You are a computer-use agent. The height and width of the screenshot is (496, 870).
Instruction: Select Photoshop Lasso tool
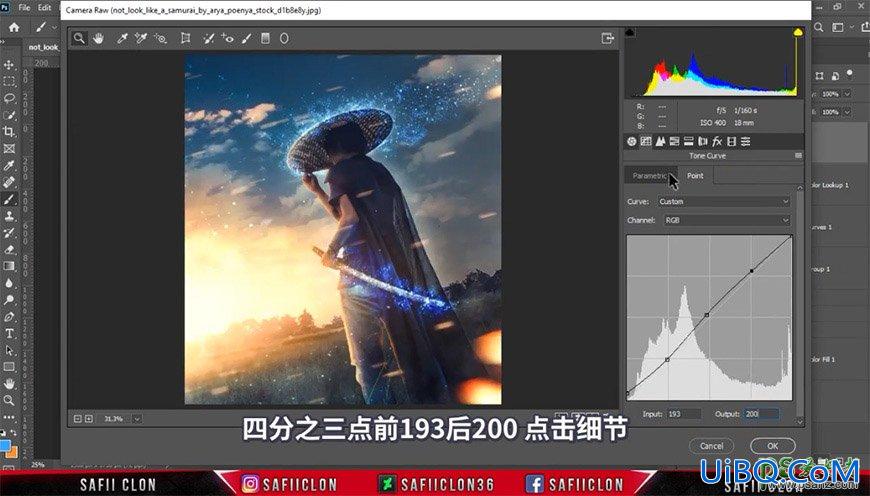click(x=9, y=98)
